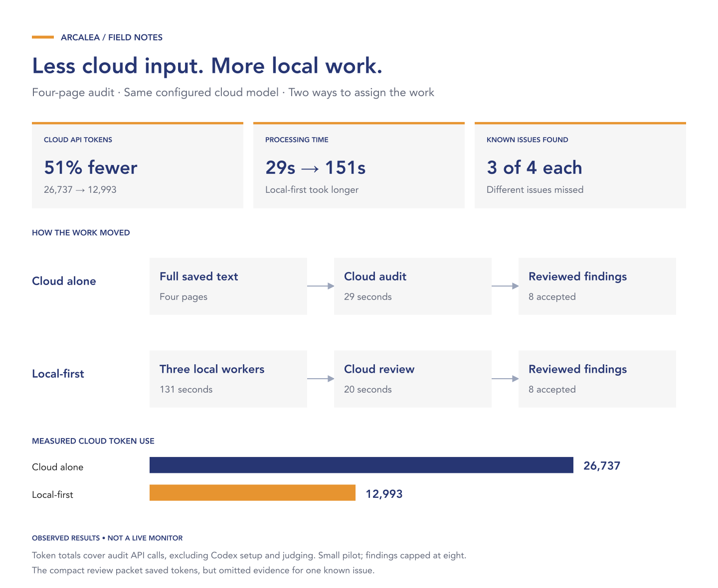Select the "51% fewer" figure
Image resolution: width=718 pixels, height=588 pixels.
coord(90,167)
